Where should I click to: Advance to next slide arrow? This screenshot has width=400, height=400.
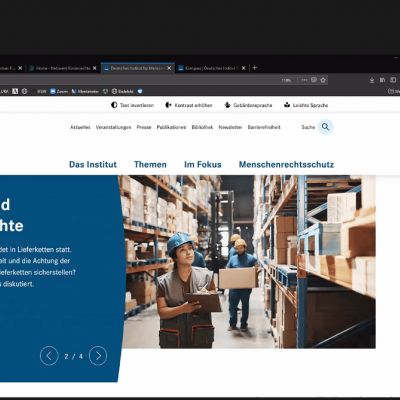pyautogui.click(x=98, y=356)
